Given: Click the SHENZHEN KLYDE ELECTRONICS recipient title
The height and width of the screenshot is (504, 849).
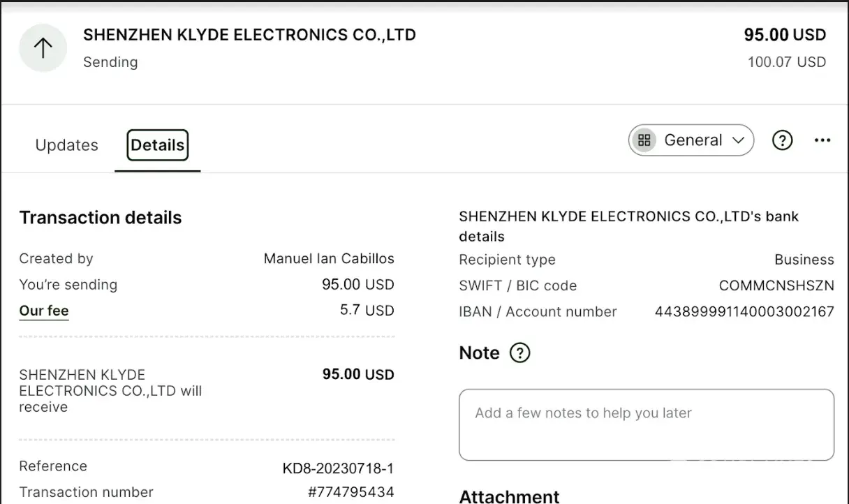Looking at the screenshot, I should point(249,35).
